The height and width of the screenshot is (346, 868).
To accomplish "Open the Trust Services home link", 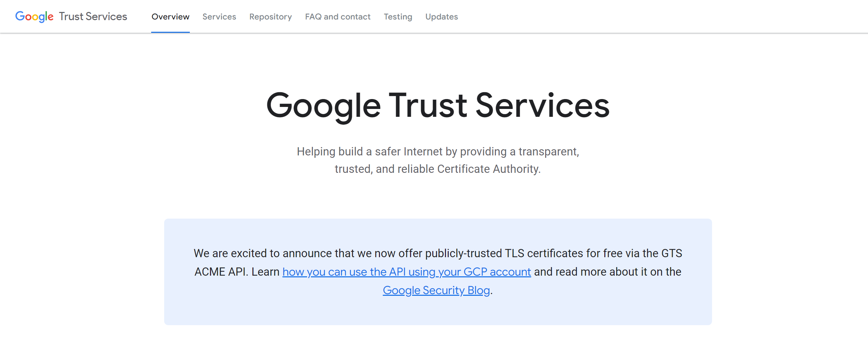I will coord(93,16).
